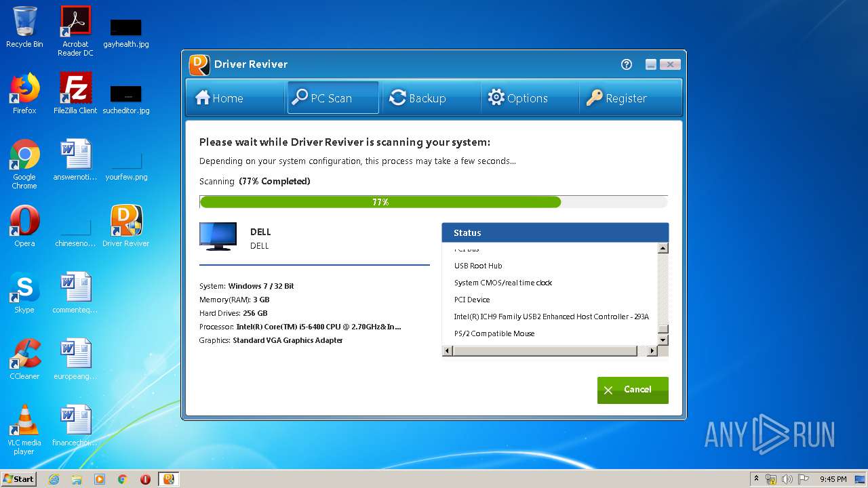Click Driver Reviver taskbar button
Viewport: 868px width, 488px height.
coord(169,479)
